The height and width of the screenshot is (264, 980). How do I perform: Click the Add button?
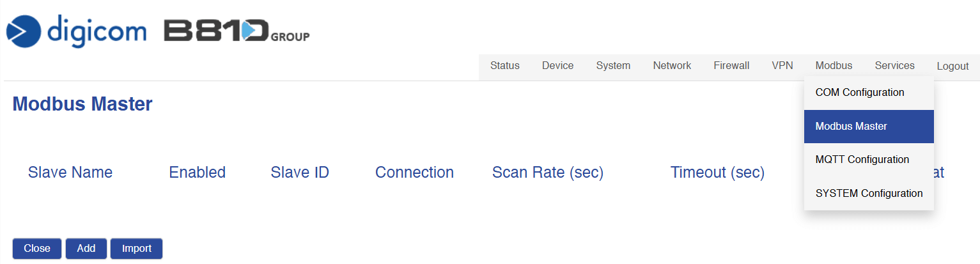[86, 249]
